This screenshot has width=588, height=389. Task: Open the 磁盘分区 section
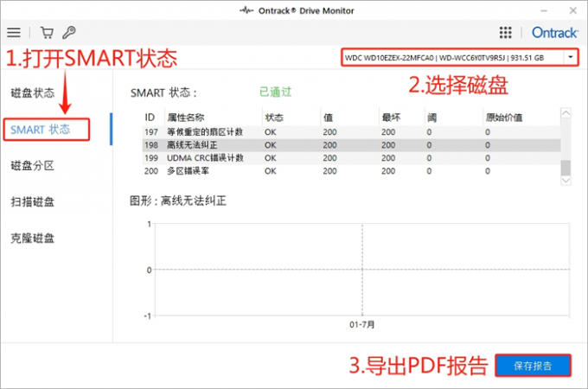coord(33,165)
